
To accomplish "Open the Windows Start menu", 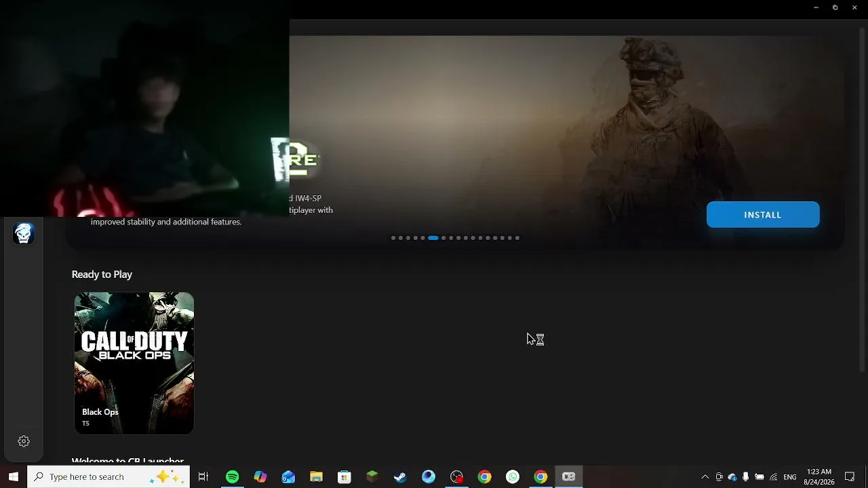I will [14, 476].
